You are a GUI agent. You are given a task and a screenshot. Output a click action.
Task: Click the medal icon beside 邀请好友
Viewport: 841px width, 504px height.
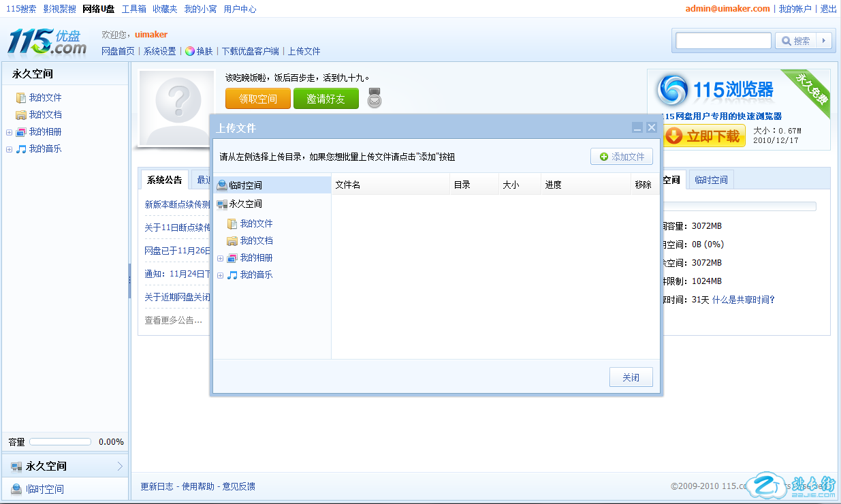pyautogui.click(x=375, y=98)
